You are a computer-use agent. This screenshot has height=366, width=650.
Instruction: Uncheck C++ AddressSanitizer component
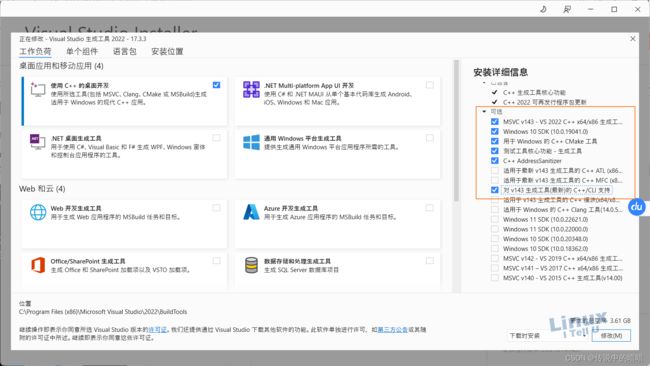(495, 160)
